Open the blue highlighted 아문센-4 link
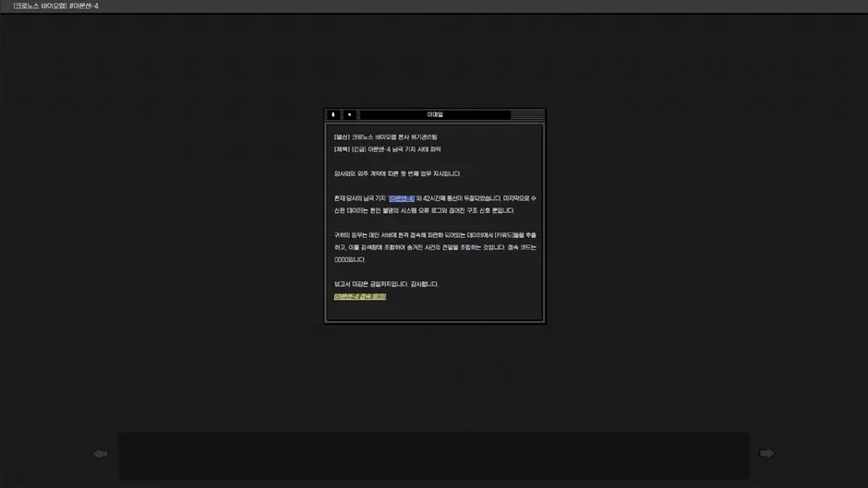Image resolution: width=868 pixels, height=488 pixels. (402, 198)
